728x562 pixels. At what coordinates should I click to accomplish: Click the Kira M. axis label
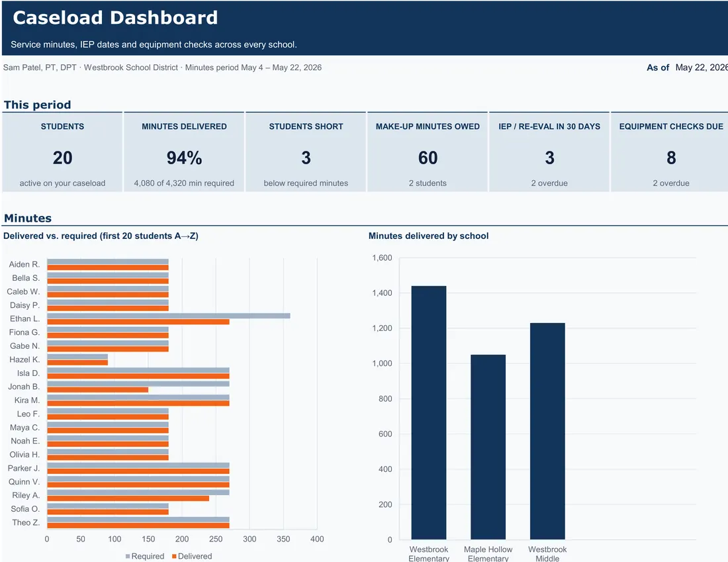click(x=27, y=400)
